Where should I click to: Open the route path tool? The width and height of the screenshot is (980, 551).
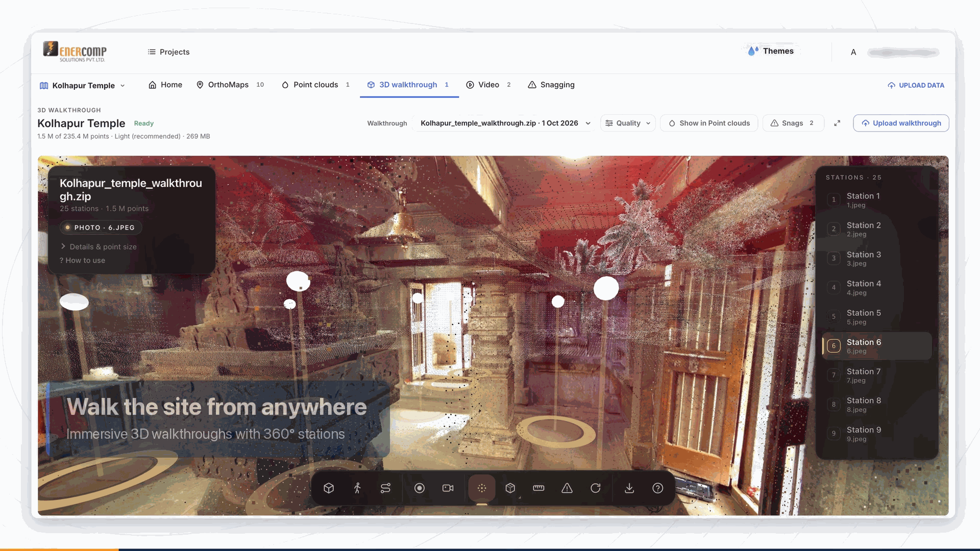coord(385,488)
